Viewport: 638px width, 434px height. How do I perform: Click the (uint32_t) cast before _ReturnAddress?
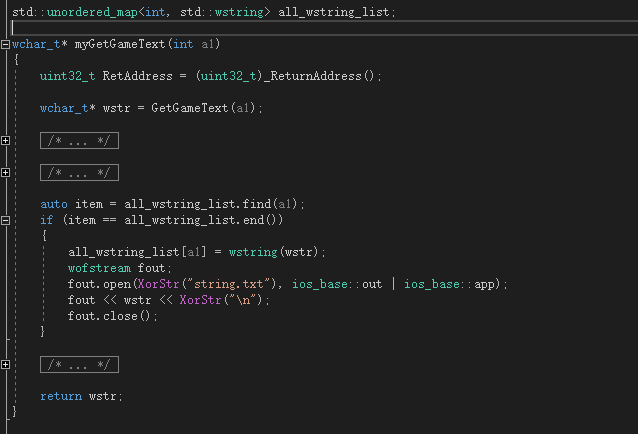coord(229,76)
